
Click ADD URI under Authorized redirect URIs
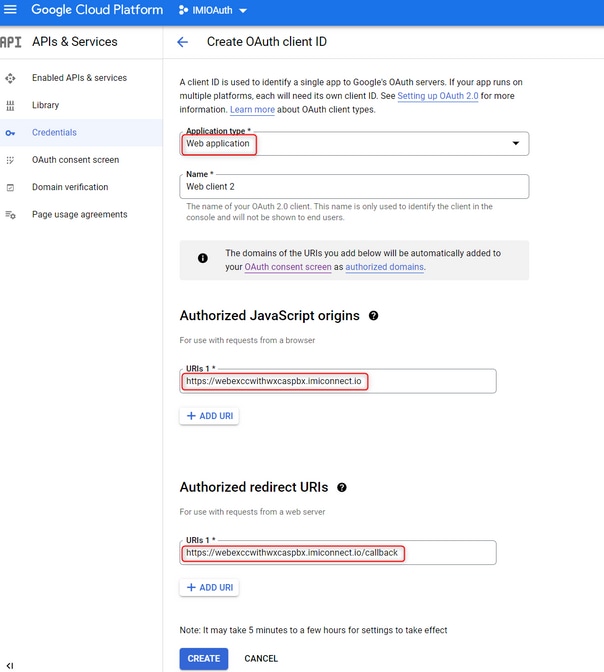tap(209, 588)
